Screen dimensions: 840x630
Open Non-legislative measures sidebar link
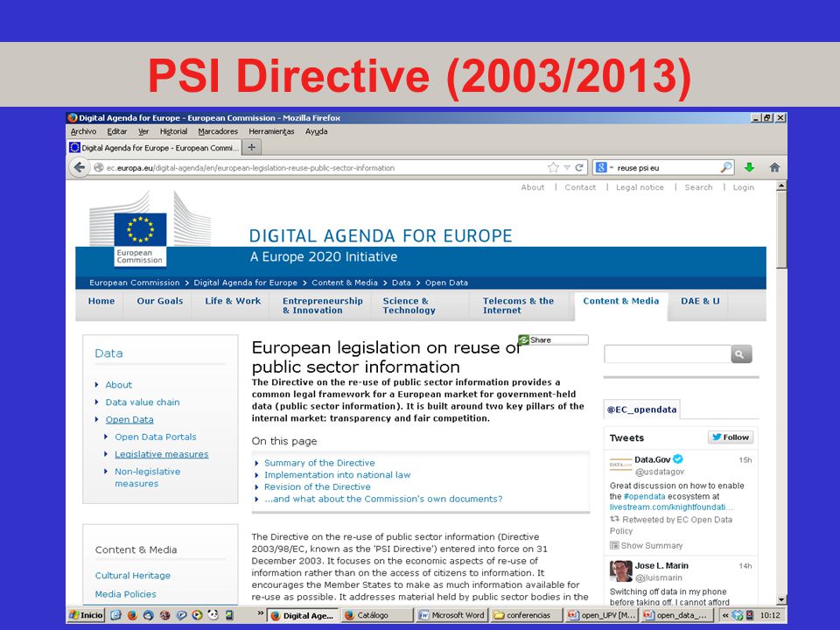point(147,478)
